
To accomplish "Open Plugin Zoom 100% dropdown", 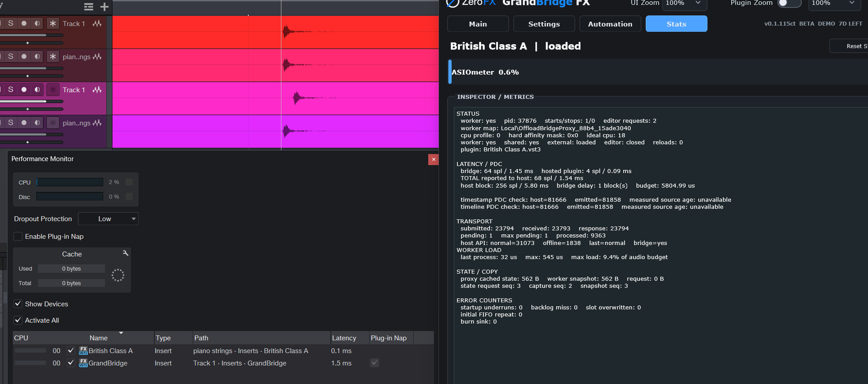I will click(834, 4).
